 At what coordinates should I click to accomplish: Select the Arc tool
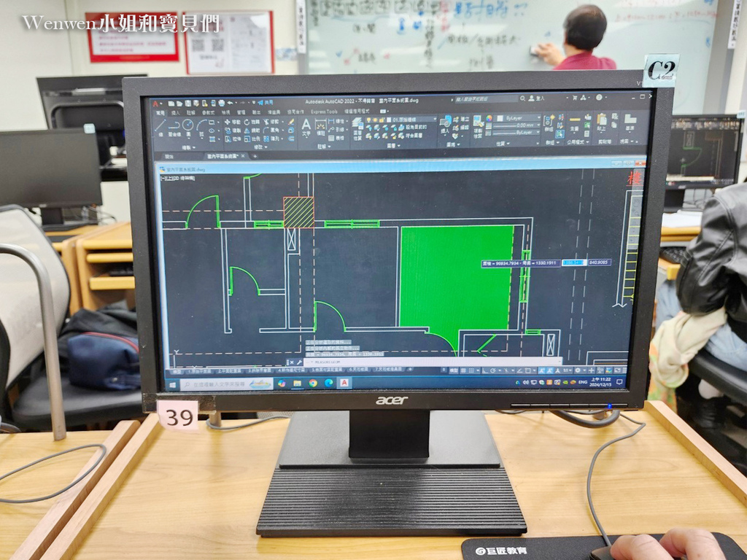tap(201, 125)
